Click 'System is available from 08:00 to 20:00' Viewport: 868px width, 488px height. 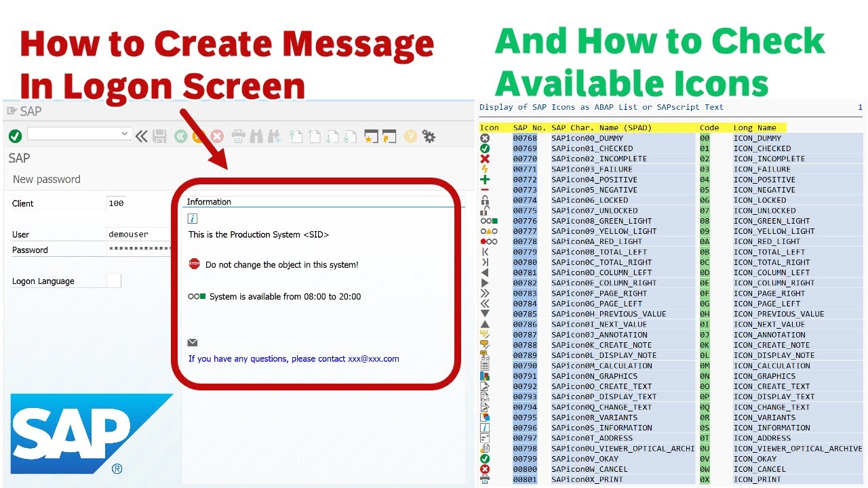click(285, 296)
